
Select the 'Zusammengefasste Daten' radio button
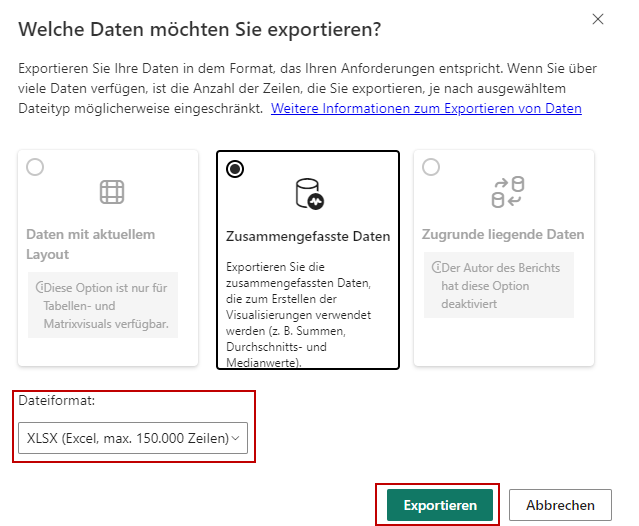pyautogui.click(x=235, y=169)
